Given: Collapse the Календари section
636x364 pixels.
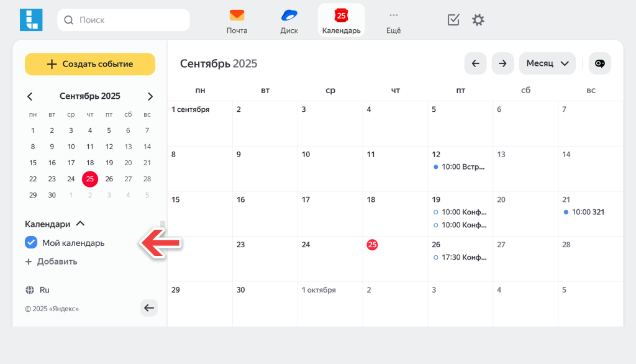Looking at the screenshot, I should 80,224.
